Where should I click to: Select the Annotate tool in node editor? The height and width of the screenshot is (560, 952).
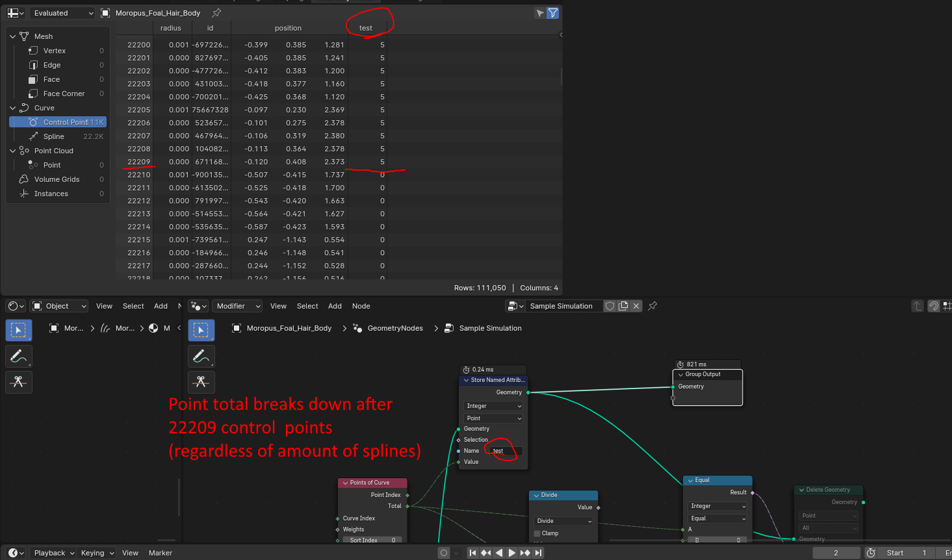click(201, 356)
